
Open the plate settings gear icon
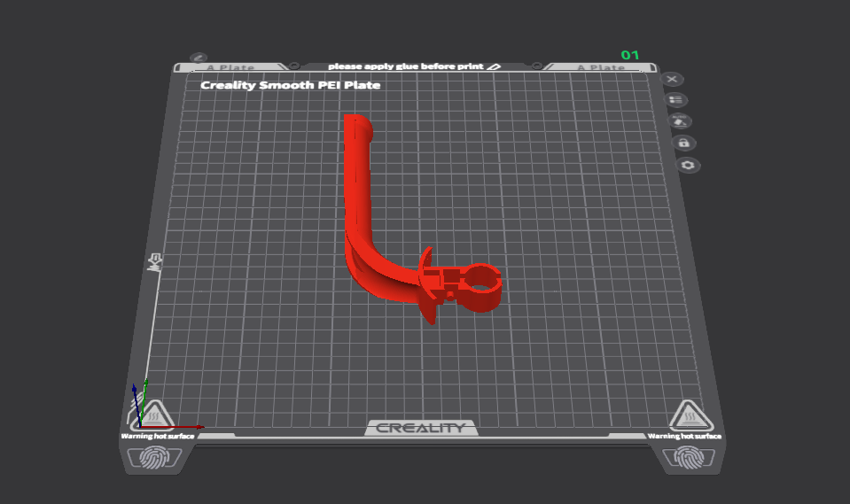[688, 166]
